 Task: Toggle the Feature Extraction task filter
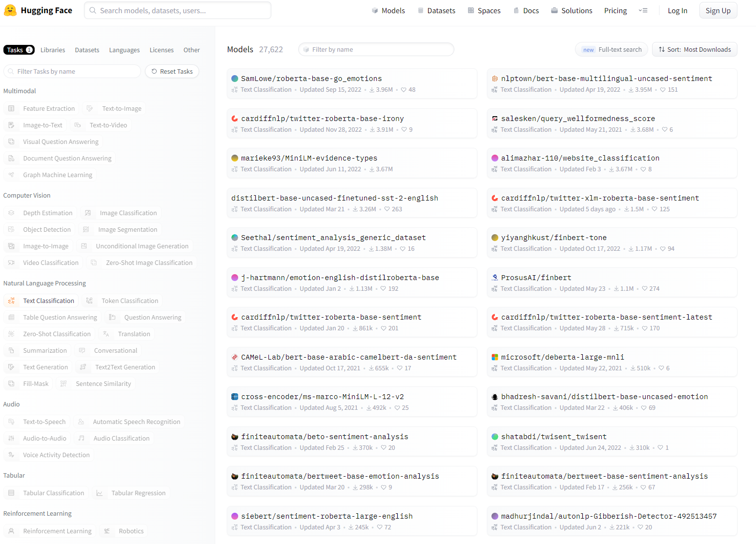(41, 108)
